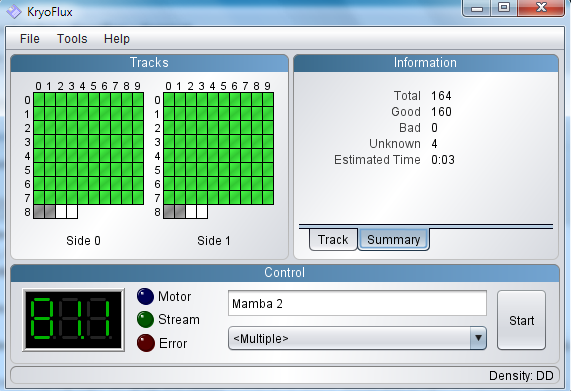This screenshot has height=391, width=571.
Task: Click the Density: DD status text
Action: [521, 375]
